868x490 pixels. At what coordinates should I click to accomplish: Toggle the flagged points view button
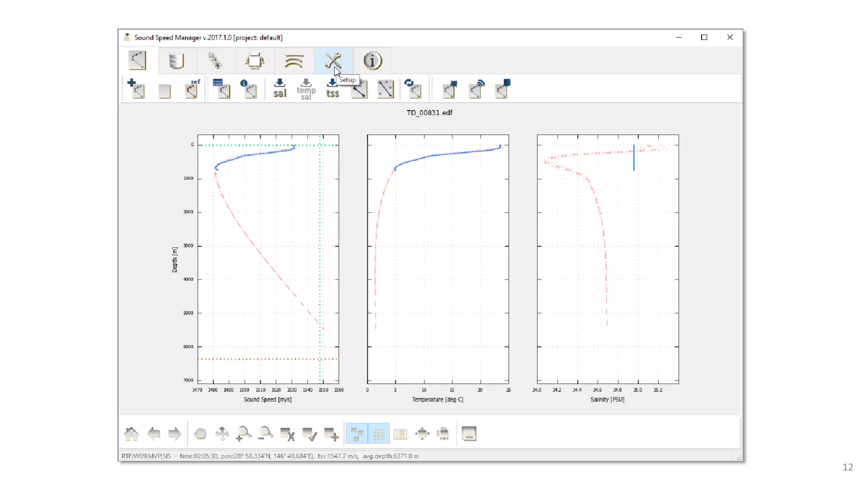[x=356, y=434]
